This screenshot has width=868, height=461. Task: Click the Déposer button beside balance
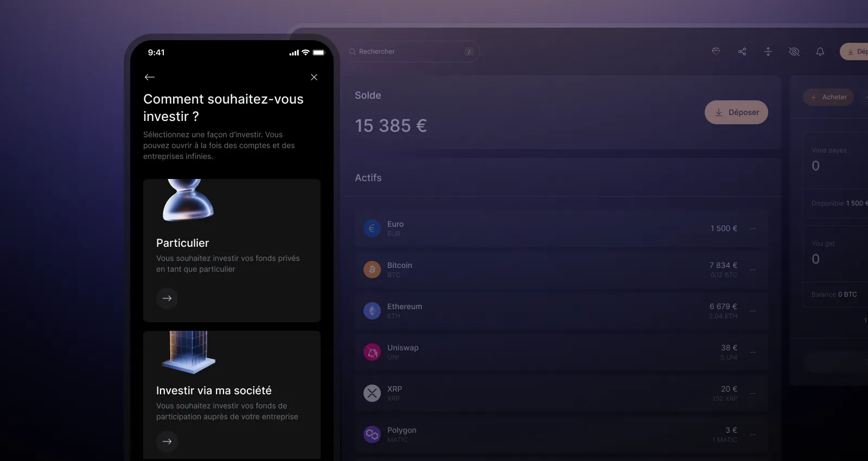(736, 112)
